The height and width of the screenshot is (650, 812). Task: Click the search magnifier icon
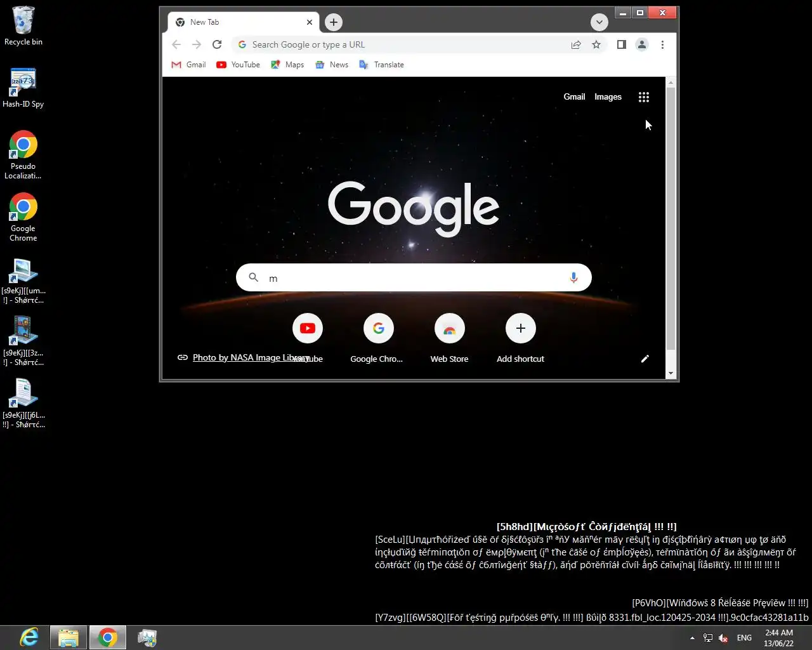[x=253, y=277]
